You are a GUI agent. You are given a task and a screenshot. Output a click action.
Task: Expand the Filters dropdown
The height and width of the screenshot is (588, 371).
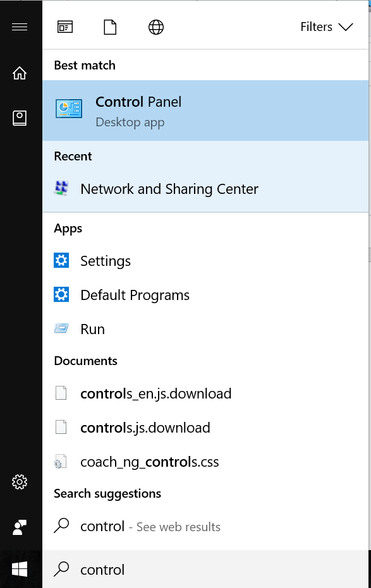(x=327, y=27)
